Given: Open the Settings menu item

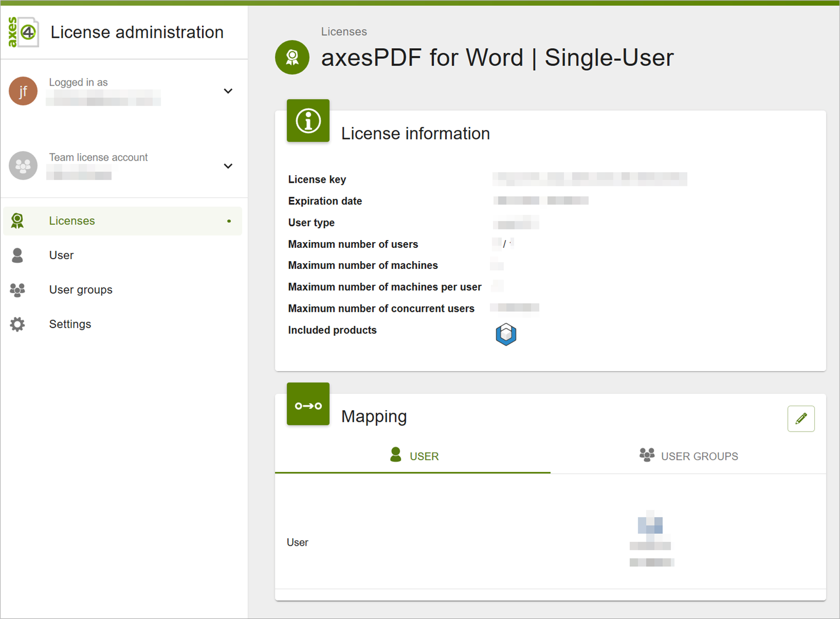Looking at the screenshot, I should point(122,324).
